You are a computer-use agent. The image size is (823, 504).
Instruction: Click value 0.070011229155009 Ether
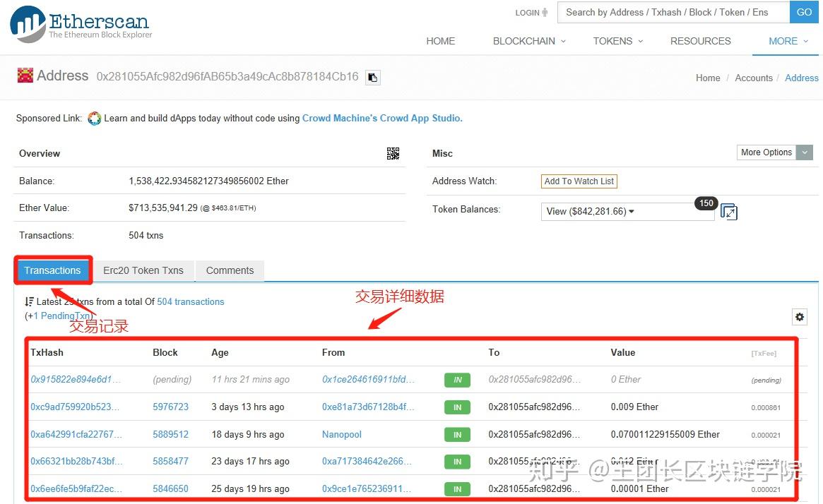665,434
